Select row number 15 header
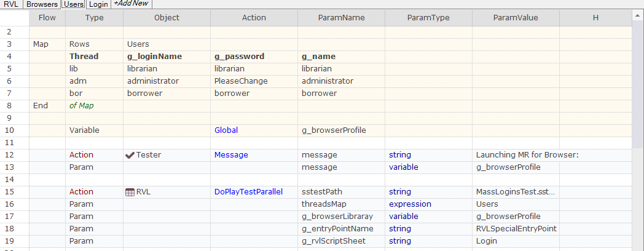This screenshot has width=644, height=251. coord(14,192)
